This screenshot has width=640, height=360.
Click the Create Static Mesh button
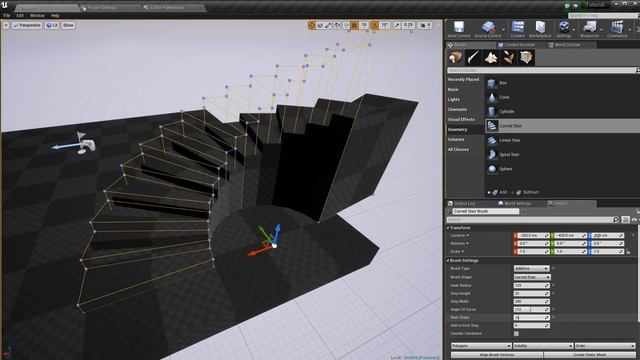pos(590,355)
